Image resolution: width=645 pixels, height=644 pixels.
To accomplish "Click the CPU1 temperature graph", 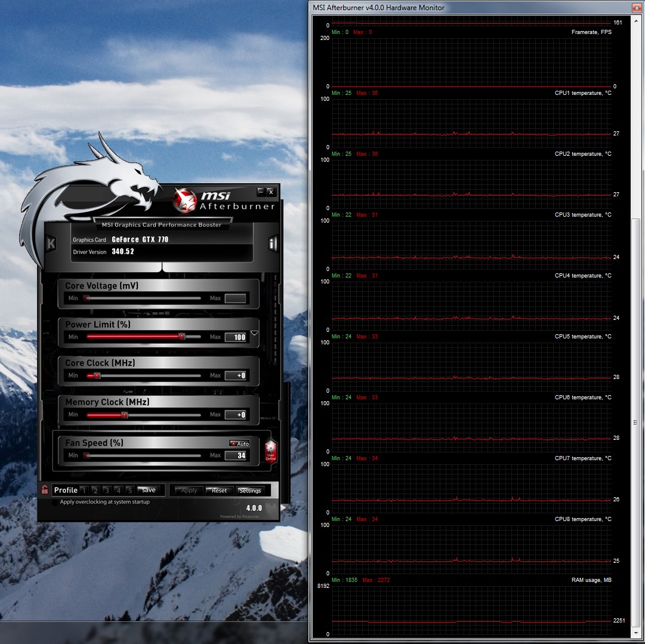I will (x=471, y=123).
